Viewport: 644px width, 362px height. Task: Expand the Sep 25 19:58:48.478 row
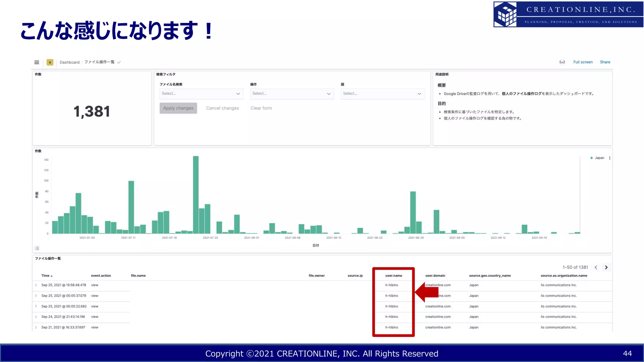pyautogui.click(x=36, y=285)
